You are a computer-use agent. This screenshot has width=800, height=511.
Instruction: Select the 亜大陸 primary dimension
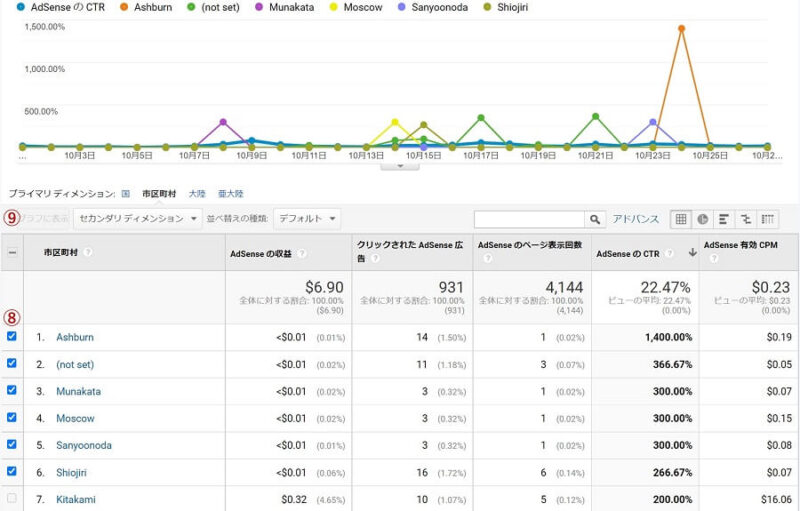[x=231, y=194]
